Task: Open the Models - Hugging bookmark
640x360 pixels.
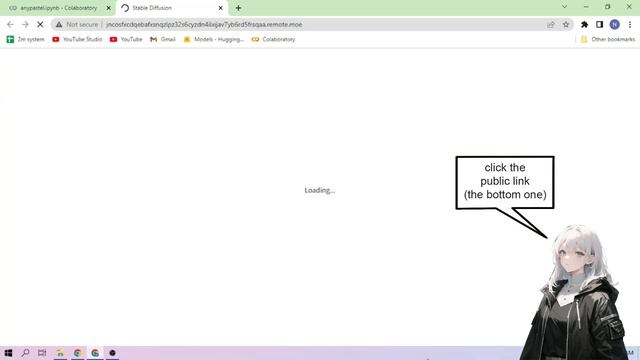Action: [x=213, y=39]
